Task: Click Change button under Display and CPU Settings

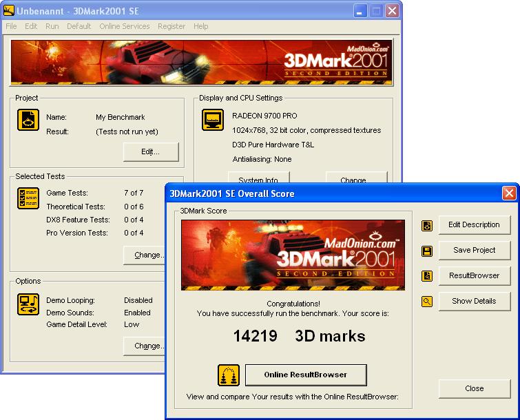Action: pos(356,177)
